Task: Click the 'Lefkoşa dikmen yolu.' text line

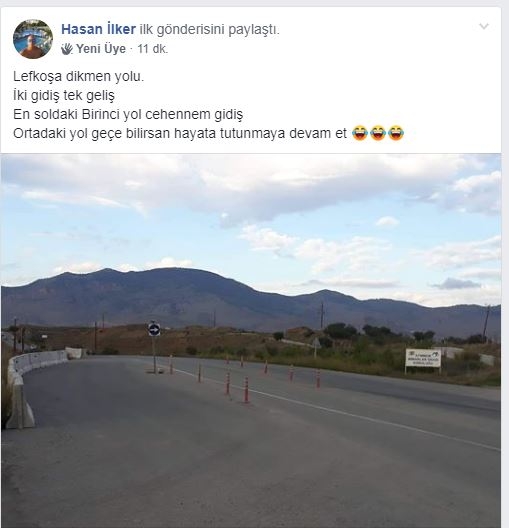Action: point(78,77)
